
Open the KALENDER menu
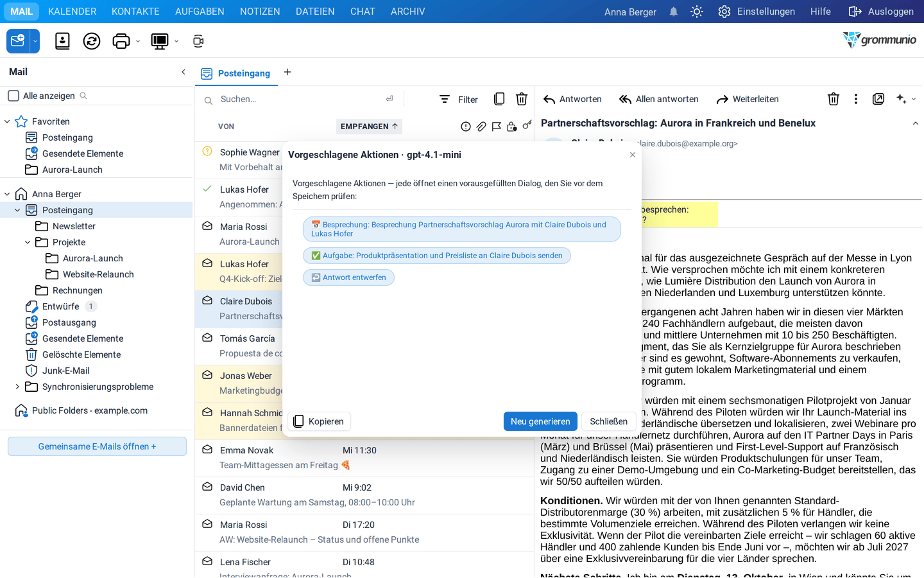(72, 12)
